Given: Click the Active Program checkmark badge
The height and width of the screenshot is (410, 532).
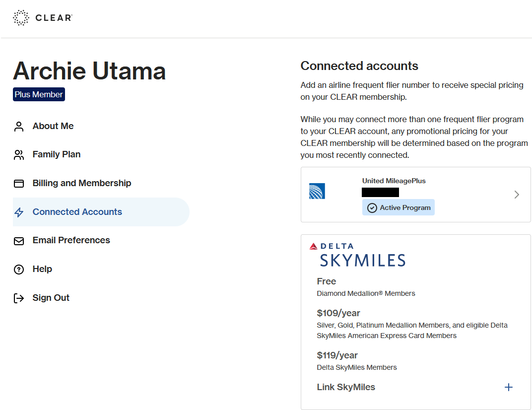Looking at the screenshot, I should point(372,207).
